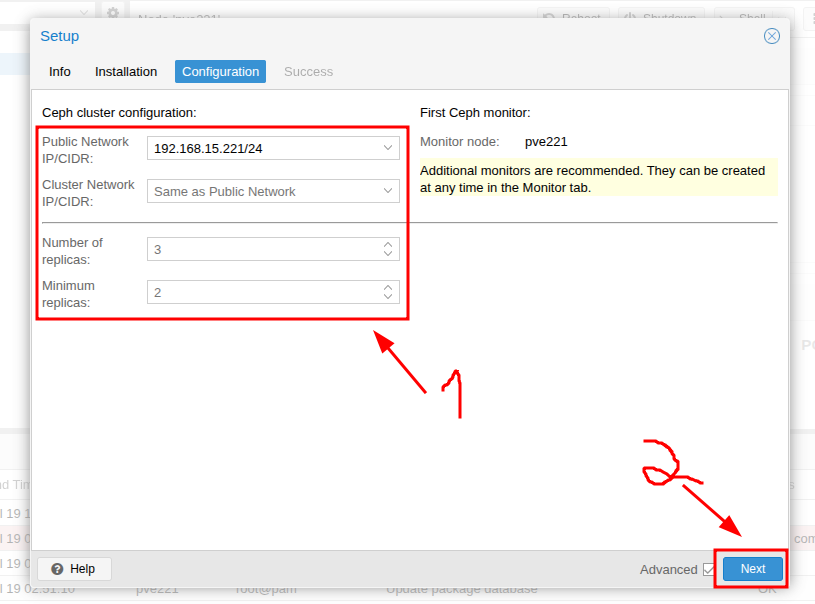This screenshot has height=604, width=815.
Task: Switch to the Info tab
Action: [60, 72]
